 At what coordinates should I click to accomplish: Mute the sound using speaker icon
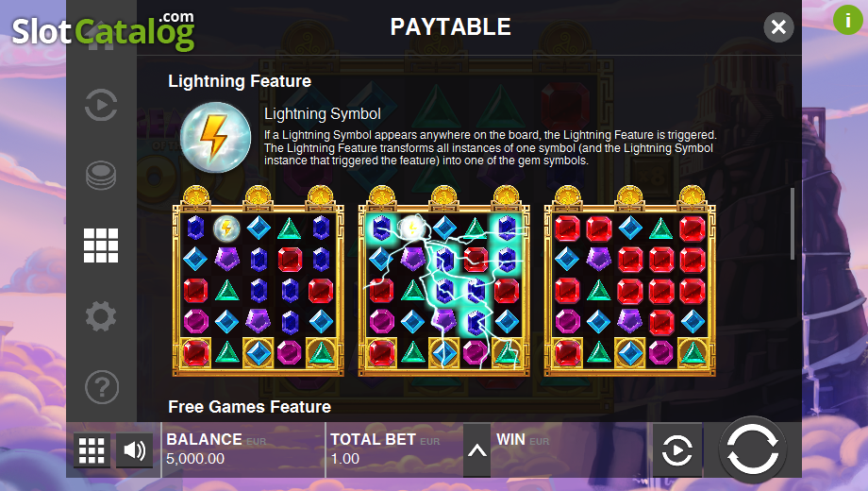(135, 450)
